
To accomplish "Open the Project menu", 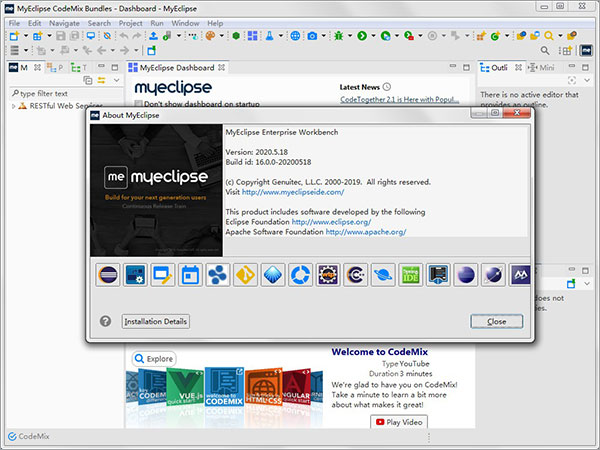I will [130, 23].
